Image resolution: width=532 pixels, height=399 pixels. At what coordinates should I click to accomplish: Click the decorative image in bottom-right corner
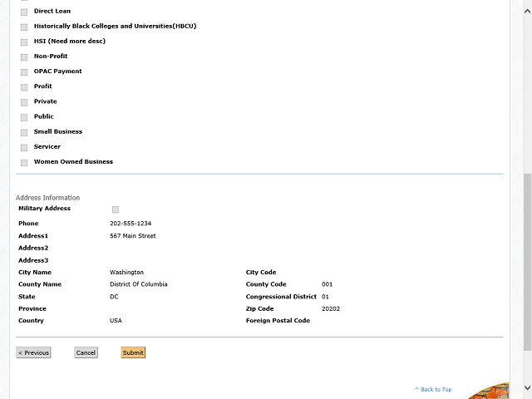tap(492, 392)
